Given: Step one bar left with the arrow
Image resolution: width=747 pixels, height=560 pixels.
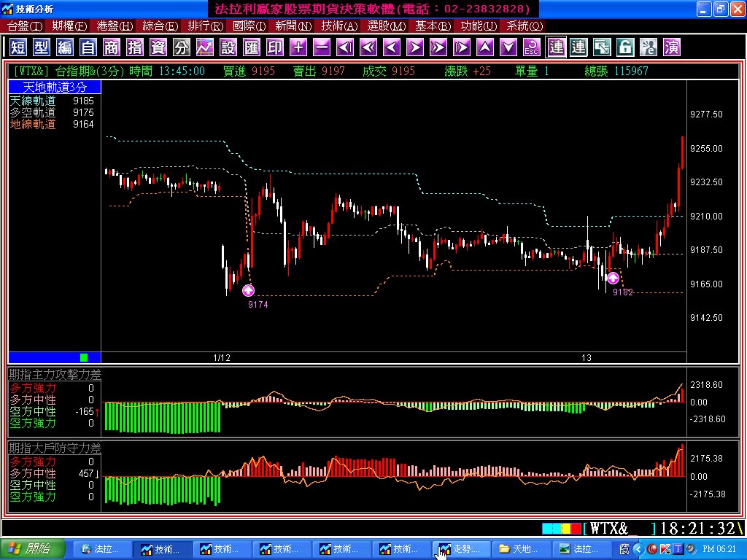Looking at the screenshot, I should [392, 47].
